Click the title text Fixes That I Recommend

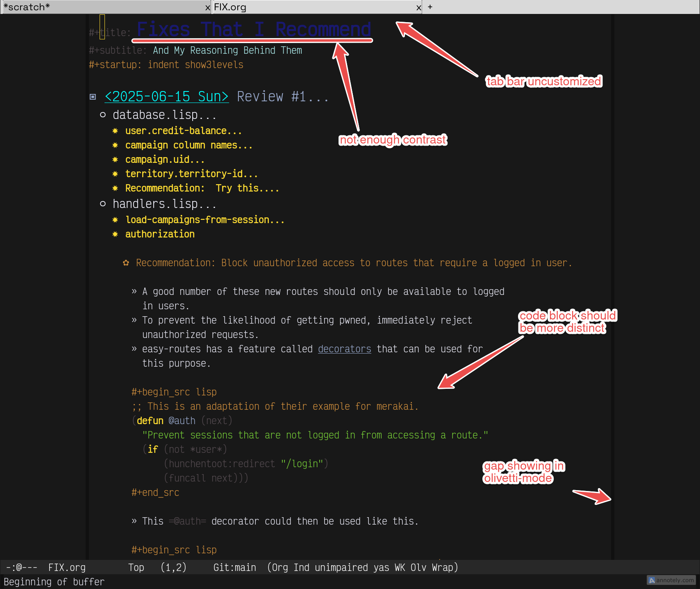[254, 29]
